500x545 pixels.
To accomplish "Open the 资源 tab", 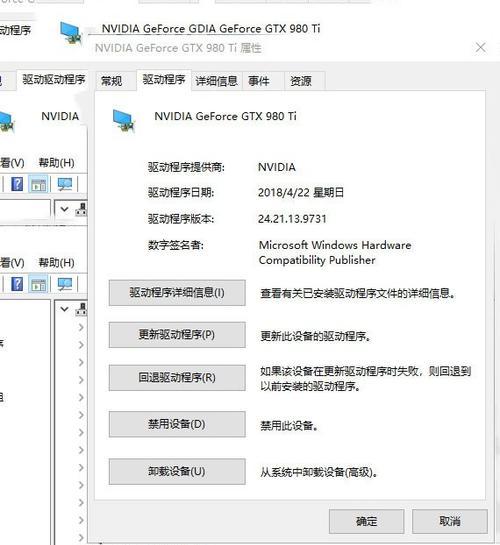I will 301,81.
